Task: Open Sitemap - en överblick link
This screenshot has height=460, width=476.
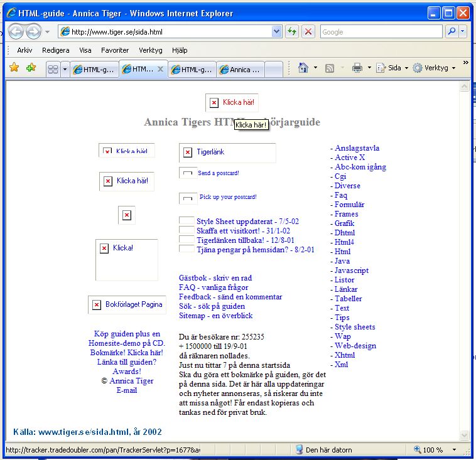Action: pyautogui.click(x=215, y=316)
